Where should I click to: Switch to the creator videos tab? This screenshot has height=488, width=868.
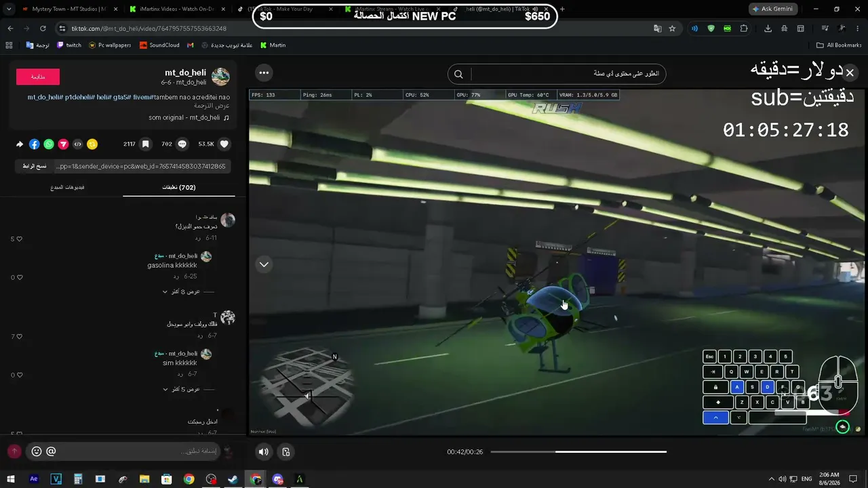coord(67,187)
